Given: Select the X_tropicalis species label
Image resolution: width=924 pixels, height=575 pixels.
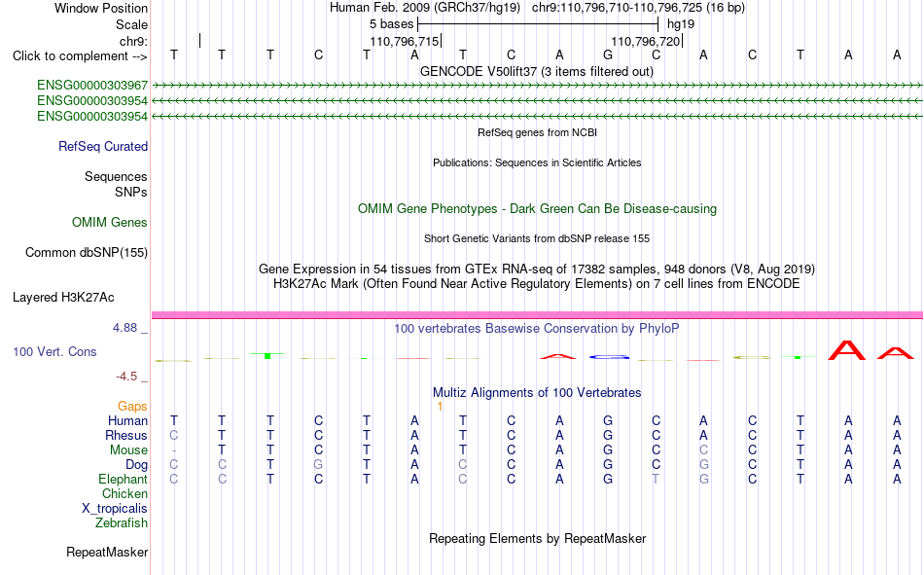Looking at the screenshot, I should [115, 509].
